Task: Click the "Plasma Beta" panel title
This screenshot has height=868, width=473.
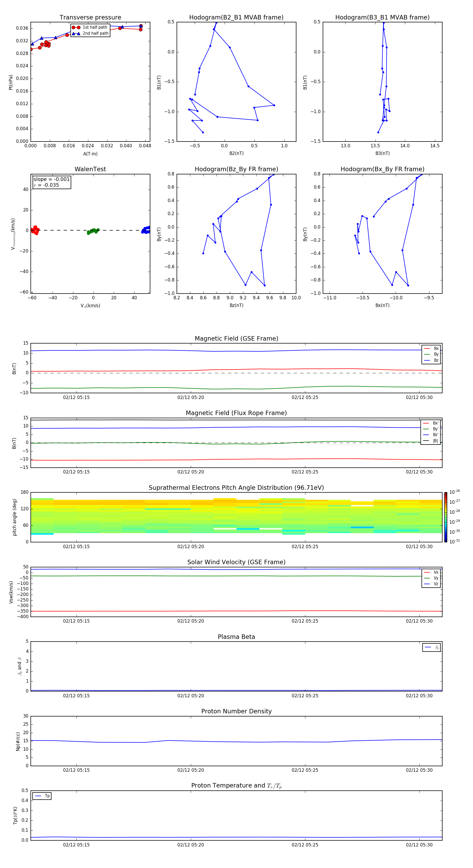Action: 236,637
